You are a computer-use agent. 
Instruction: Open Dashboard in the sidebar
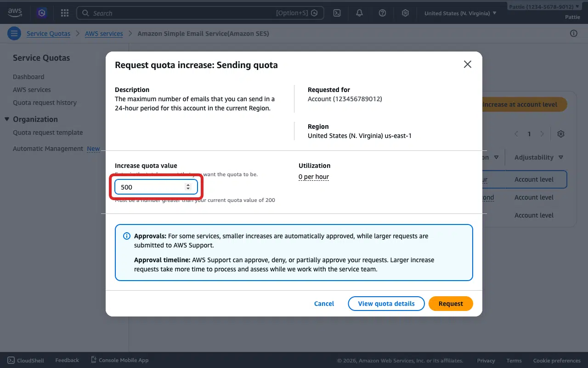coord(28,77)
